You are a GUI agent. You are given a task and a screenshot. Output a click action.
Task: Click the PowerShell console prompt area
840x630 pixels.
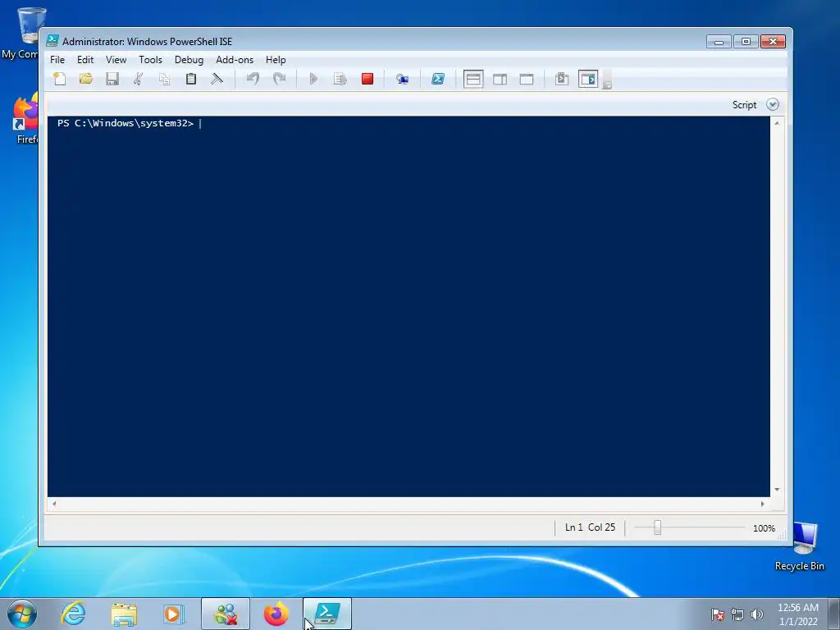(409, 307)
